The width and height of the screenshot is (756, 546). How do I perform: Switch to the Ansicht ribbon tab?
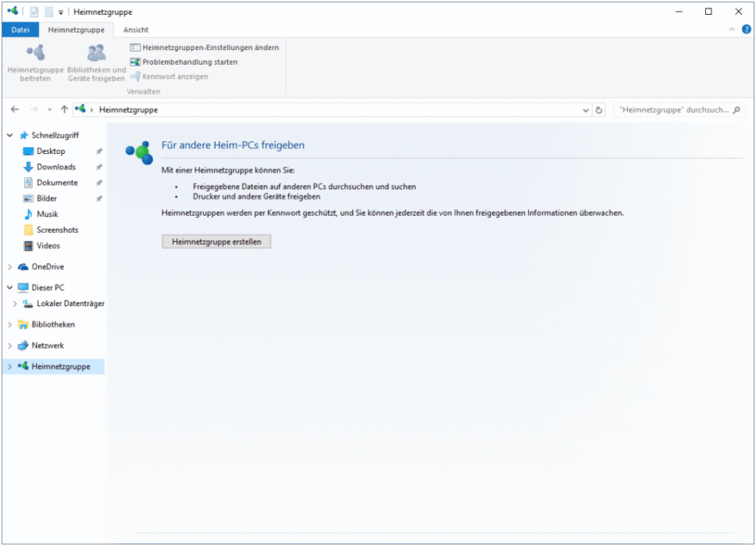coord(136,30)
